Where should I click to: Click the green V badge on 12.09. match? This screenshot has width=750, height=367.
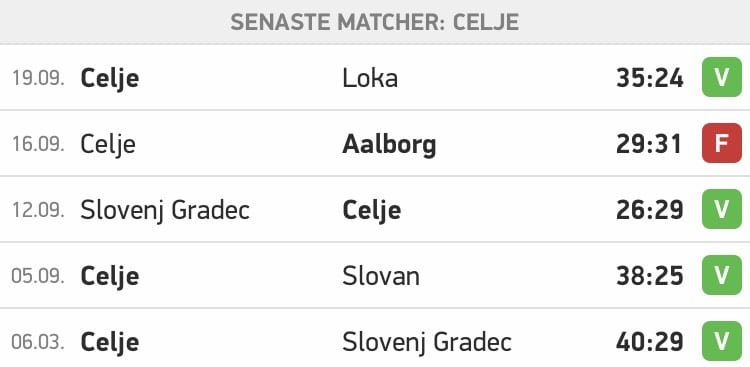tap(721, 210)
